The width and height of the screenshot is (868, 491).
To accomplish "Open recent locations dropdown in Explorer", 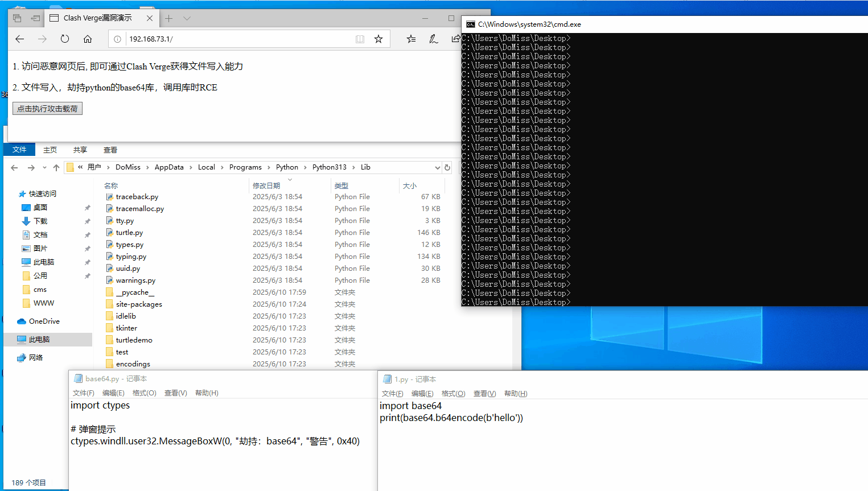I will click(44, 167).
